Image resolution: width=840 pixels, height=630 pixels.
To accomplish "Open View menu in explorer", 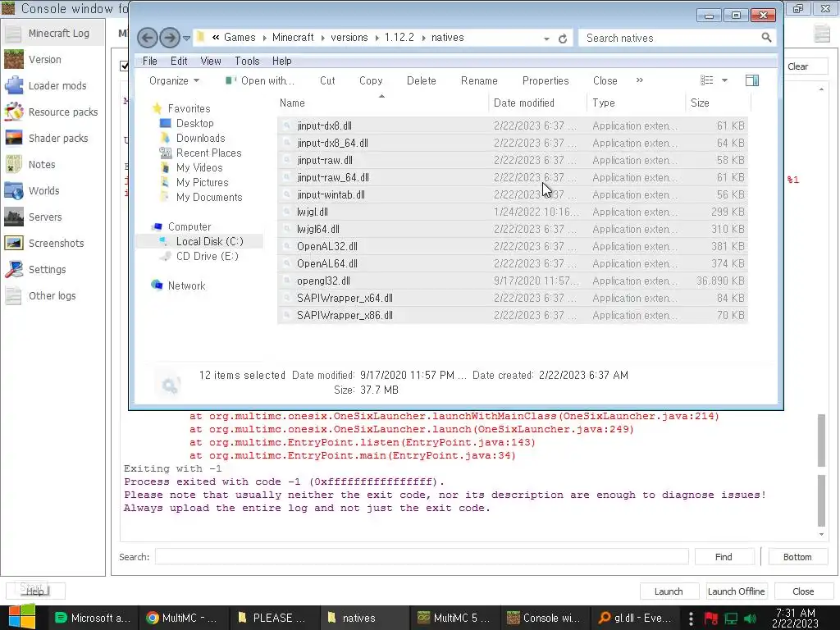I will (x=211, y=61).
